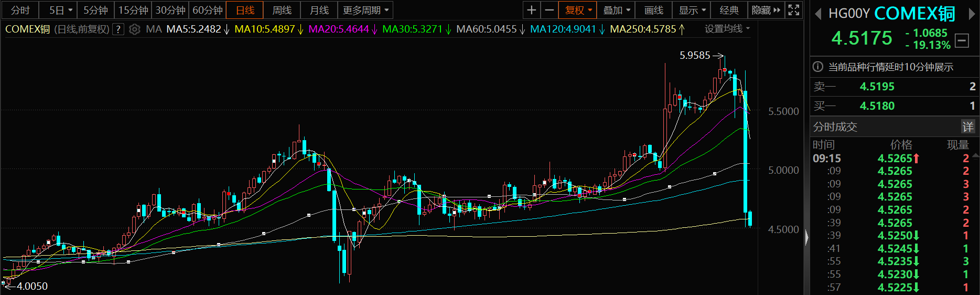Go to next instrument arrow
Screen dimensions: 980x295
[971, 14]
